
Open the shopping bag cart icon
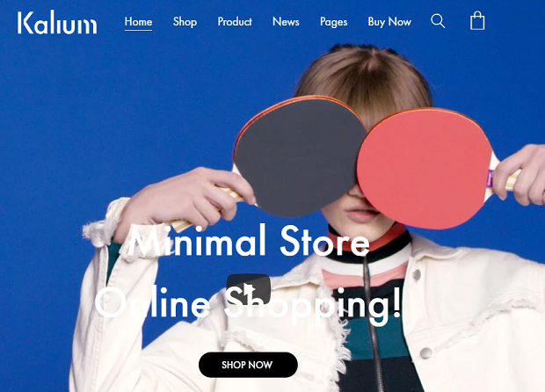[477, 21]
